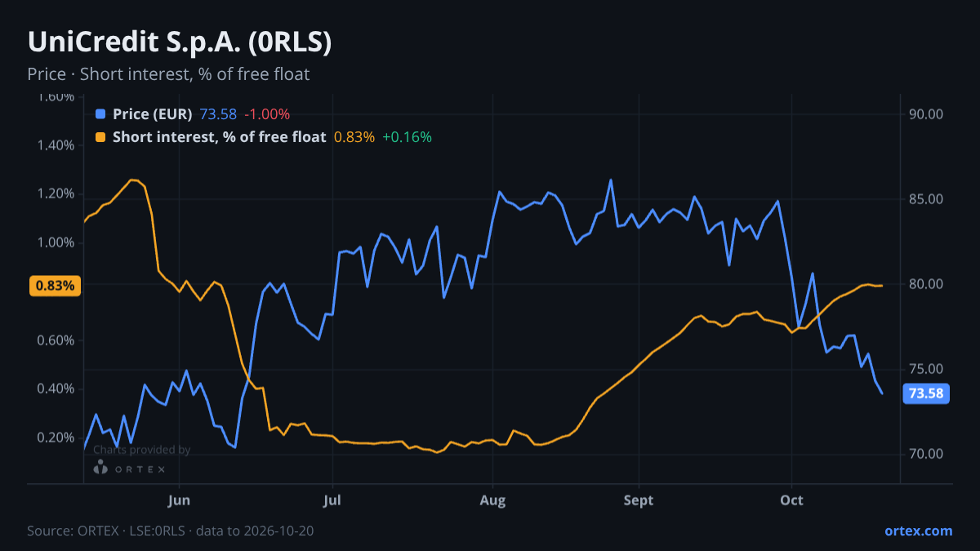Image resolution: width=980 pixels, height=551 pixels.
Task: Click the 1.20% left axis label
Action: [x=56, y=194]
